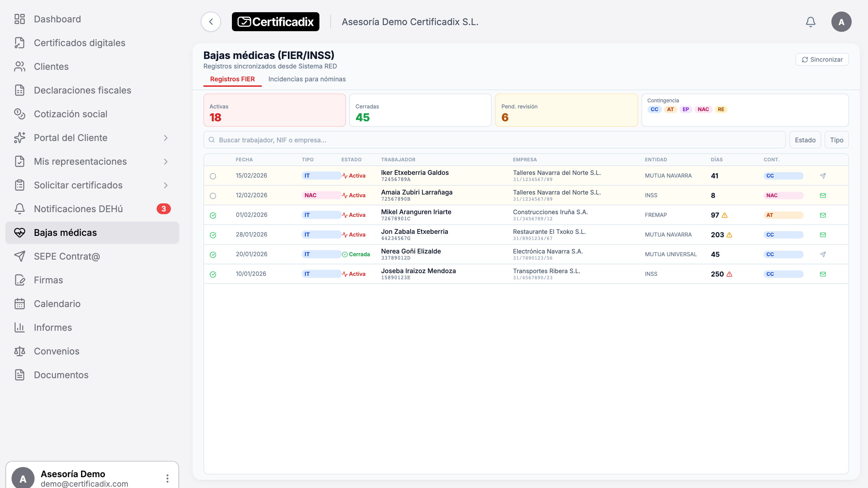Click the Pend. revisión 6 card
This screenshot has height=488, width=868.
pyautogui.click(x=566, y=110)
